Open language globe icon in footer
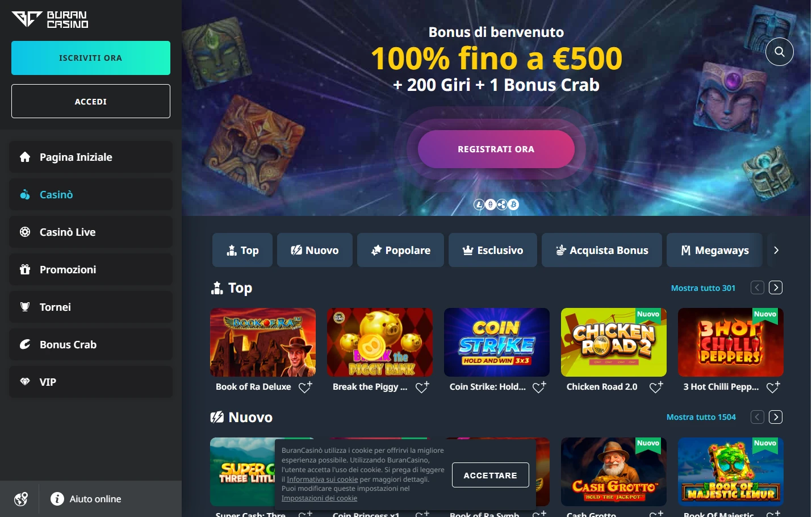Image resolution: width=812 pixels, height=517 pixels. [21, 499]
